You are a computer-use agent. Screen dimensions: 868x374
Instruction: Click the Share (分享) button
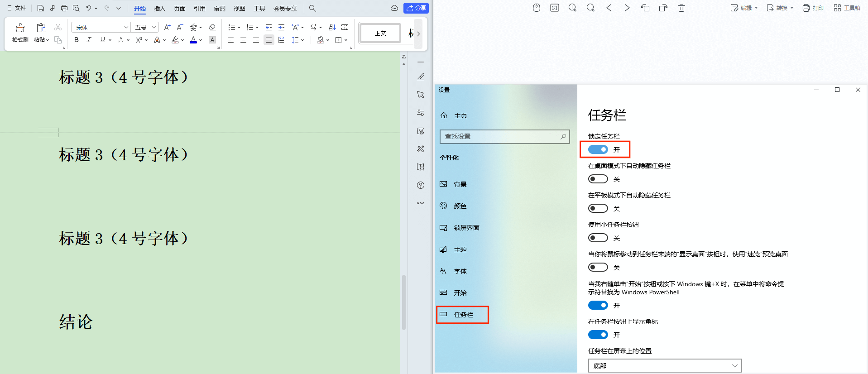coord(416,8)
